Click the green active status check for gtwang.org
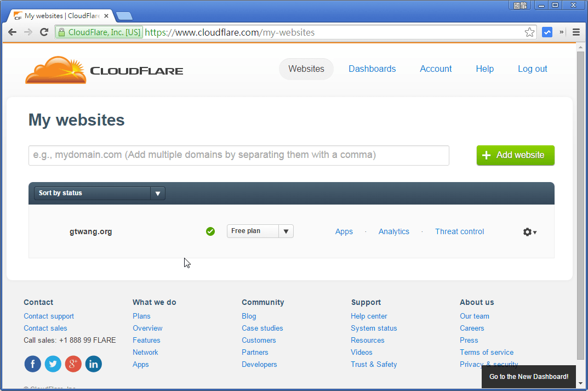 point(210,231)
